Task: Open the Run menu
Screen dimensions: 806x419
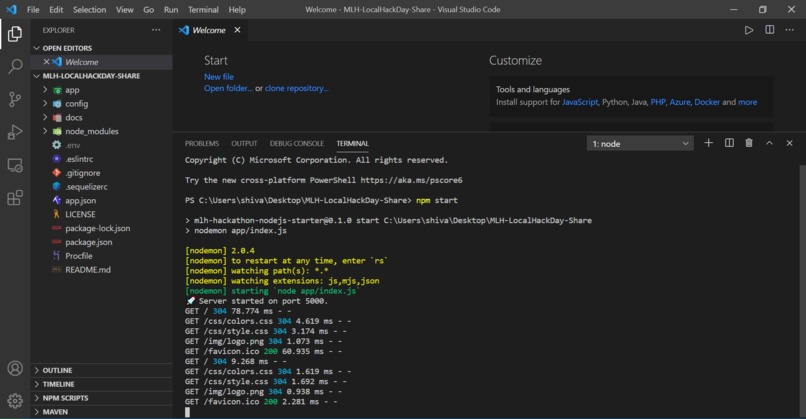Action: click(171, 9)
